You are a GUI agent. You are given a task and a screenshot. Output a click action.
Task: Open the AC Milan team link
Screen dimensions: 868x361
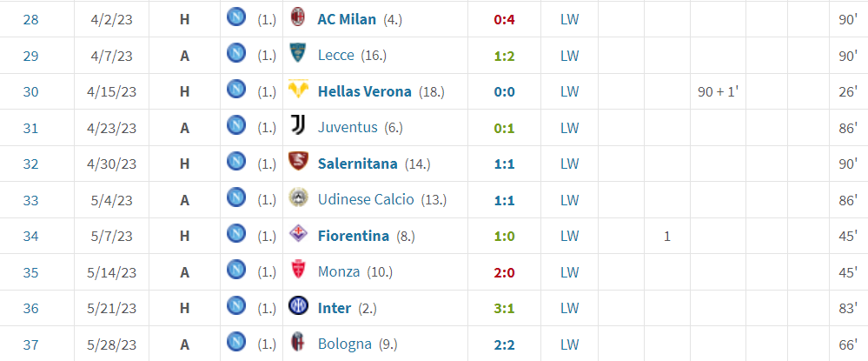click(x=347, y=19)
